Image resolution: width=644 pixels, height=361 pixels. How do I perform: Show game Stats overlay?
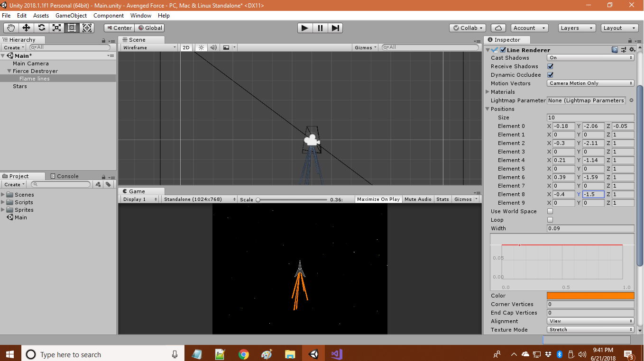(442, 199)
